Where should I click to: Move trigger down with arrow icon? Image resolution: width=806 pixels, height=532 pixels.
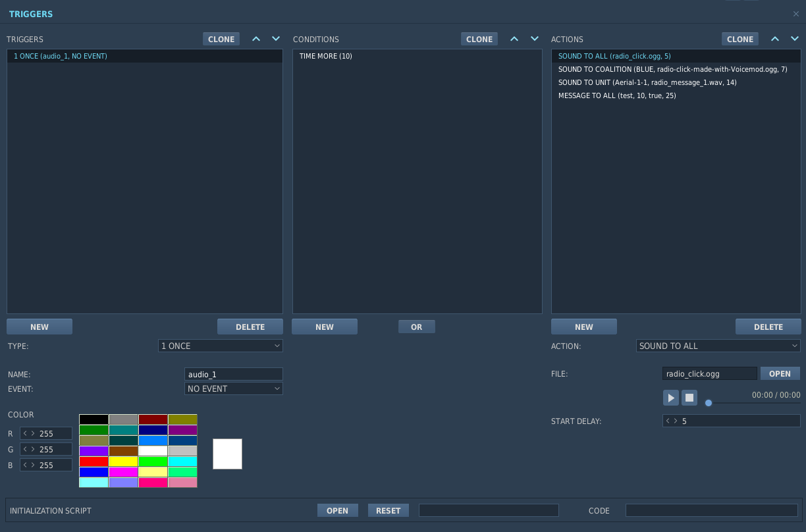276,39
